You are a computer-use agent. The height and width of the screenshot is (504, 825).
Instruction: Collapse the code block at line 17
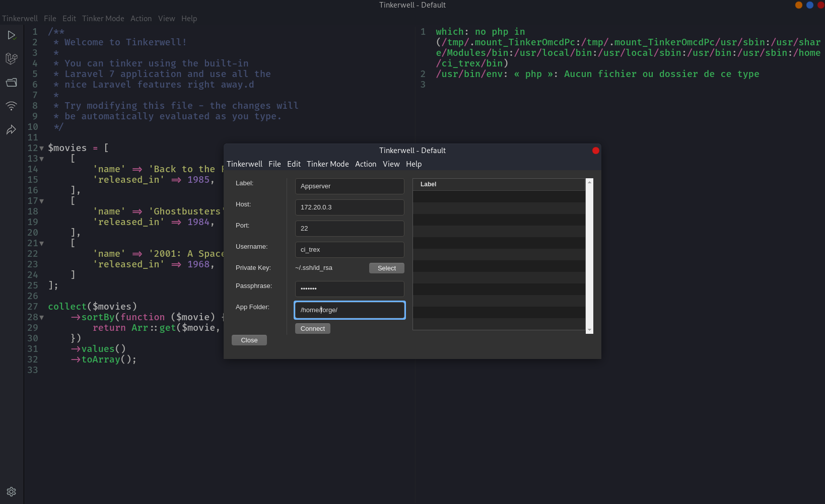[42, 201]
